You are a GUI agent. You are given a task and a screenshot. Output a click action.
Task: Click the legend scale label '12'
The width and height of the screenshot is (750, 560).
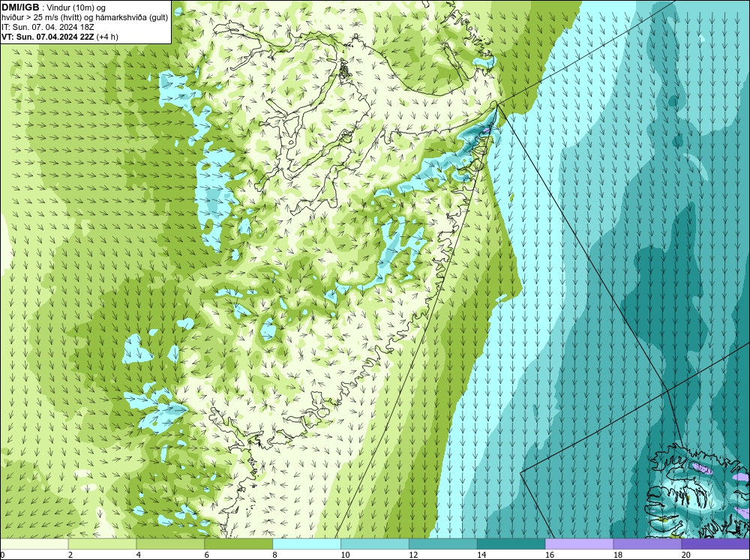(x=413, y=555)
